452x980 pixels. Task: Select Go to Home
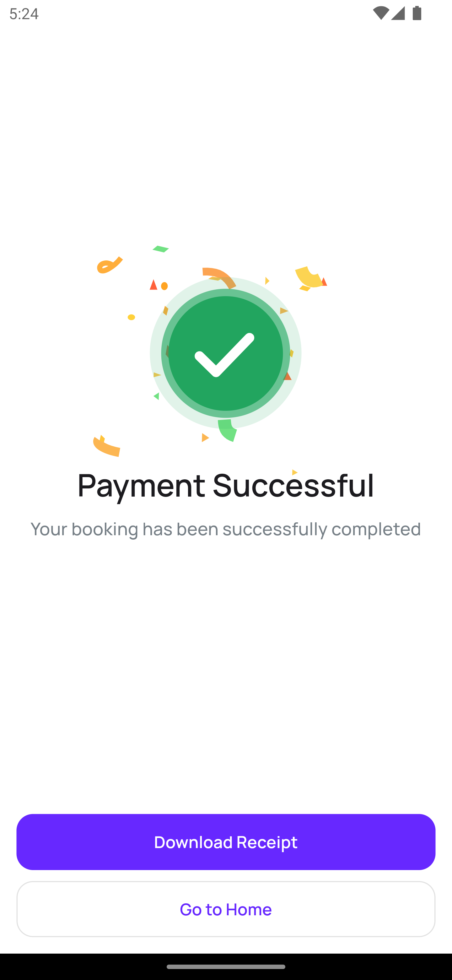click(x=226, y=909)
